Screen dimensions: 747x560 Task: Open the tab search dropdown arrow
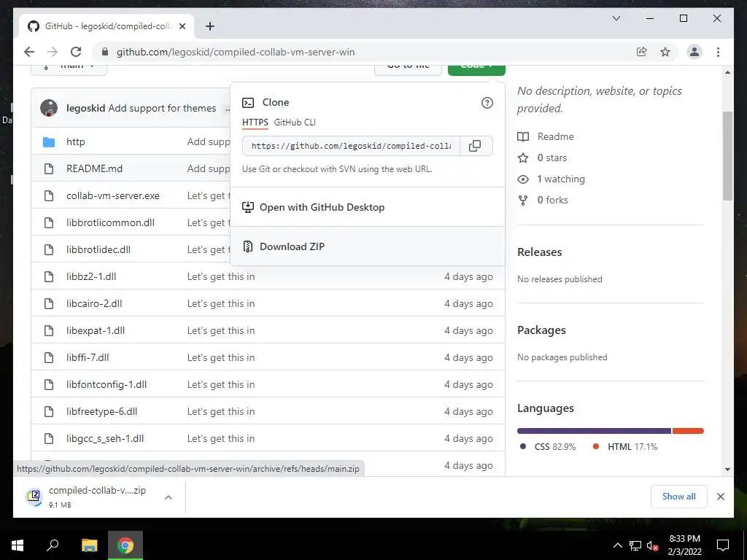tap(616, 18)
